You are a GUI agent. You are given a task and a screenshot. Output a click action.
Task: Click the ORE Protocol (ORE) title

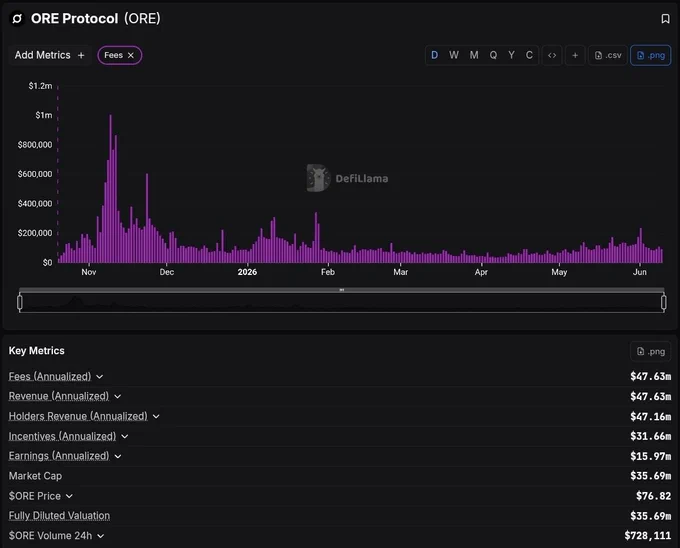pos(96,19)
